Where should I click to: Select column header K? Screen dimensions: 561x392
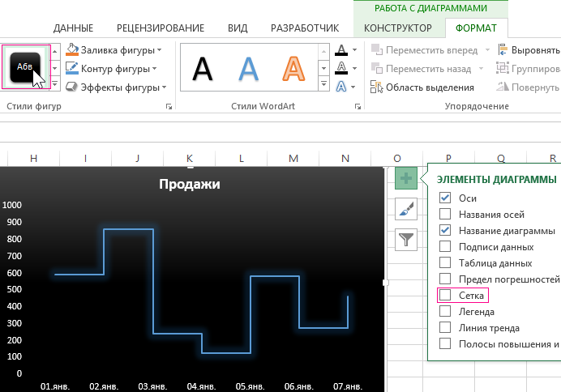[190, 158]
